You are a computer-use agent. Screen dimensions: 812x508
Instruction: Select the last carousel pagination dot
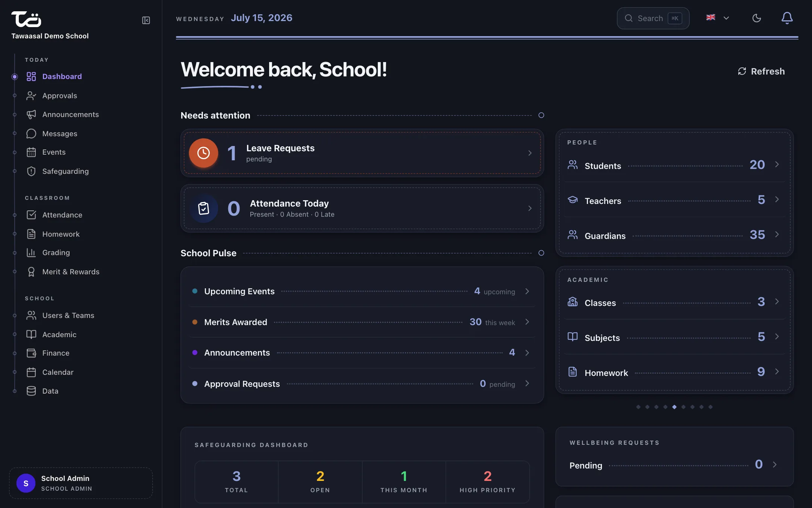click(710, 407)
